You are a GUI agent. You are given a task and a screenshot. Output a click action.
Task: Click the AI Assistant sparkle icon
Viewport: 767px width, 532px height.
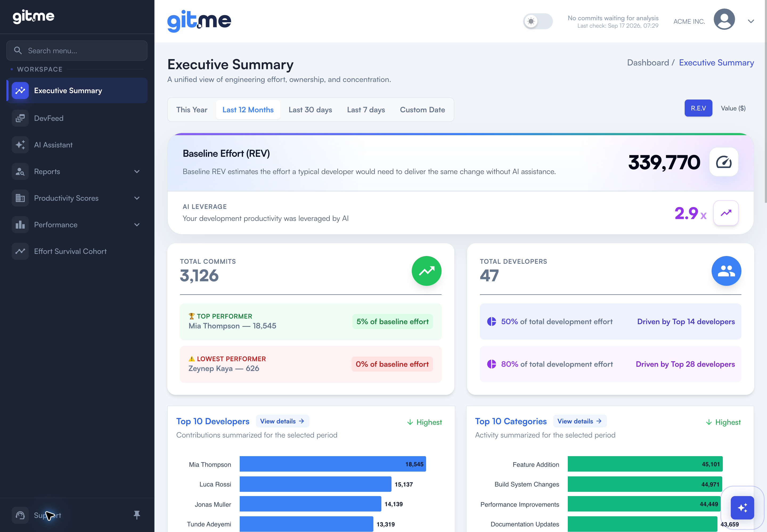point(20,145)
